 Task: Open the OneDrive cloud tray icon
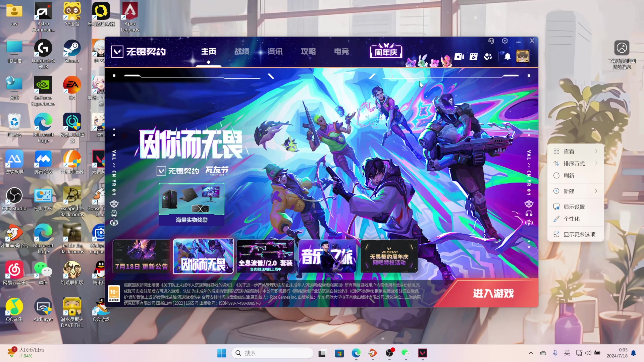[x=543, y=353]
